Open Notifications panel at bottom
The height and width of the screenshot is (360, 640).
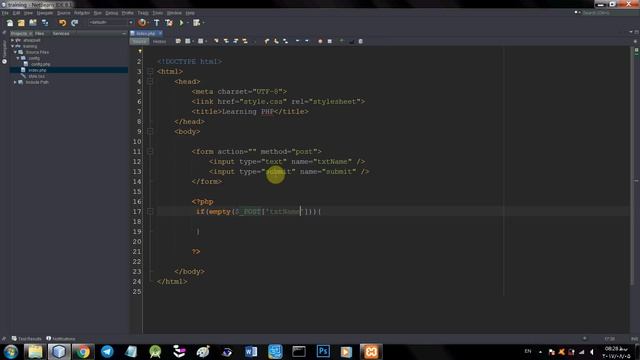tap(61, 339)
